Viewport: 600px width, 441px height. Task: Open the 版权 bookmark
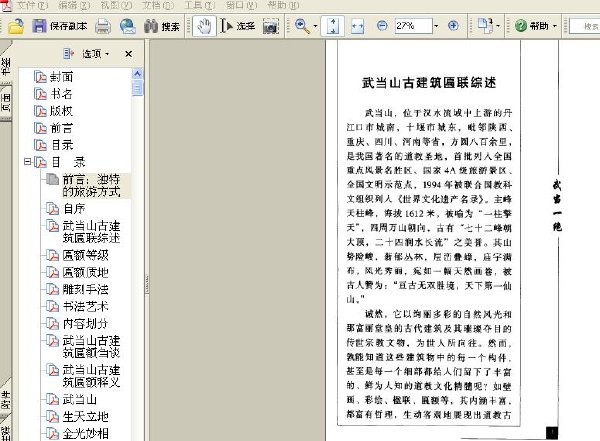[61, 111]
